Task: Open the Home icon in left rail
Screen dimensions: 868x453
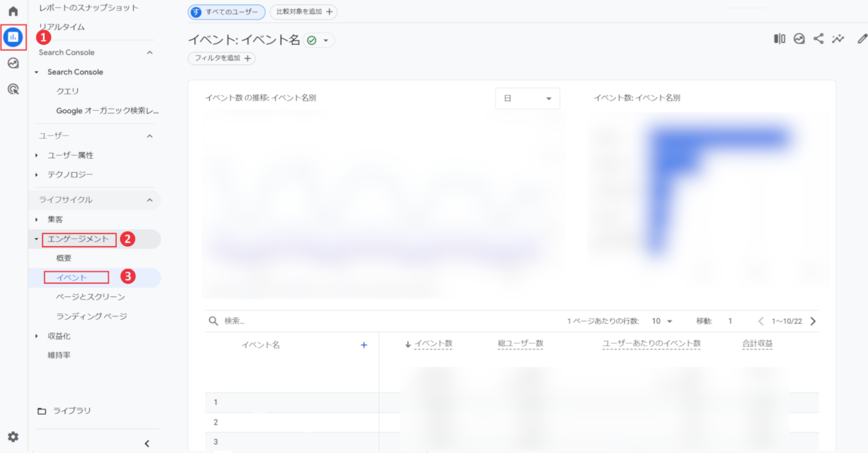Action: [x=13, y=11]
